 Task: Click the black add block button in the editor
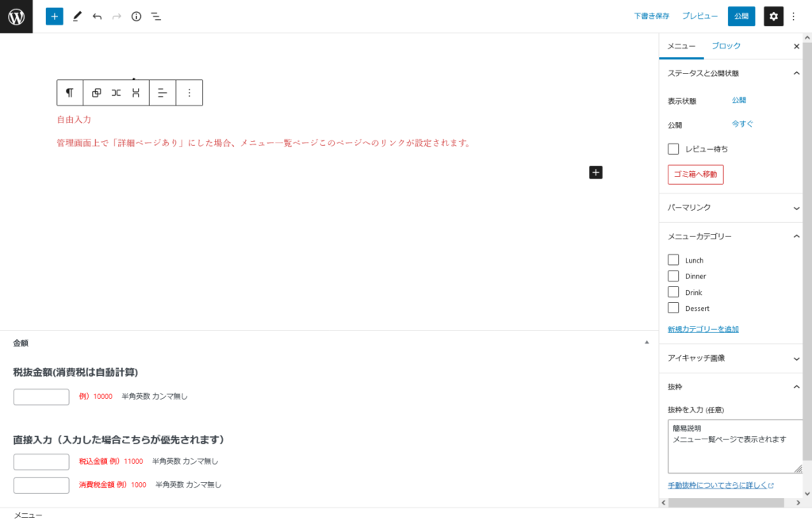tap(596, 172)
